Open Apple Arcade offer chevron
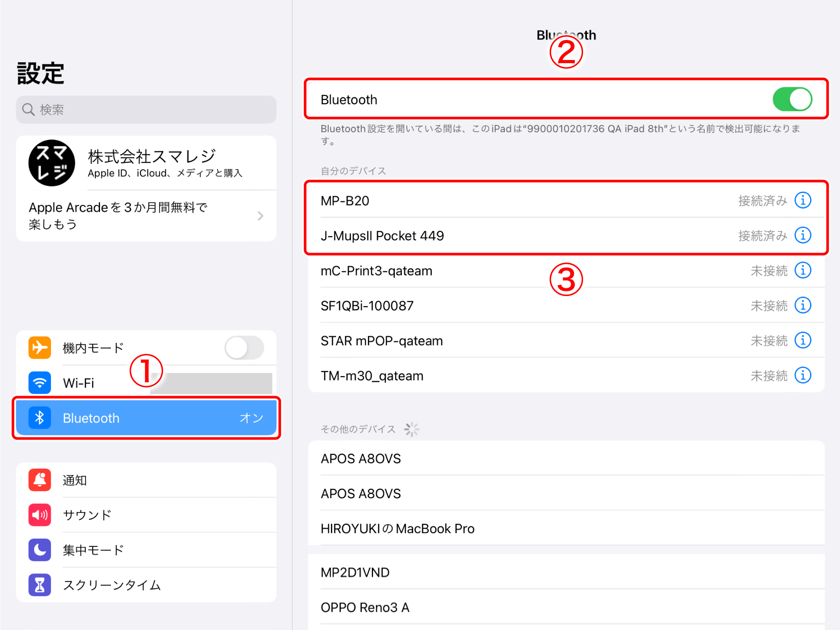840x630 pixels. [x=260, y=216]
